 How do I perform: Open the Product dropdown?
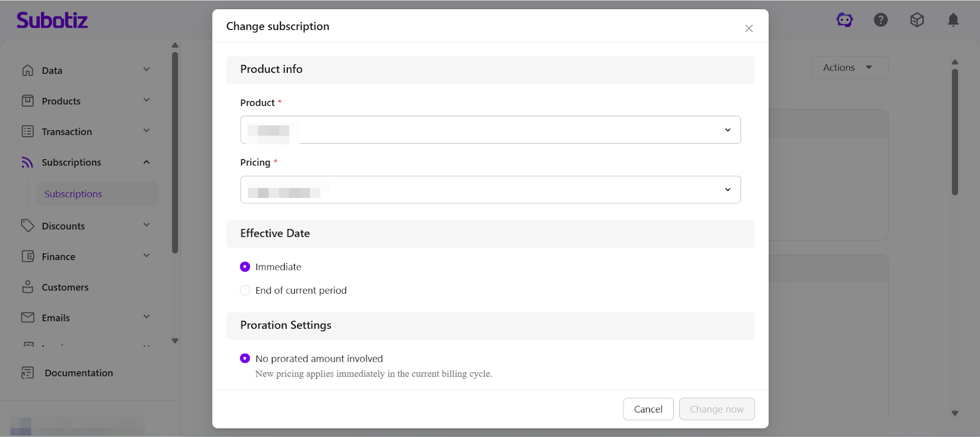490,130
